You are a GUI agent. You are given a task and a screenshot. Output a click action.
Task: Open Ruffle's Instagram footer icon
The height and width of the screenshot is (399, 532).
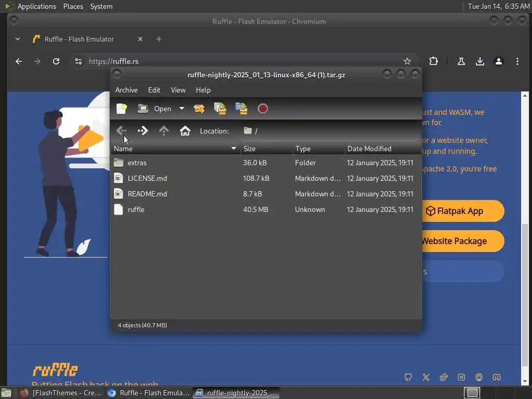point(461,377)
